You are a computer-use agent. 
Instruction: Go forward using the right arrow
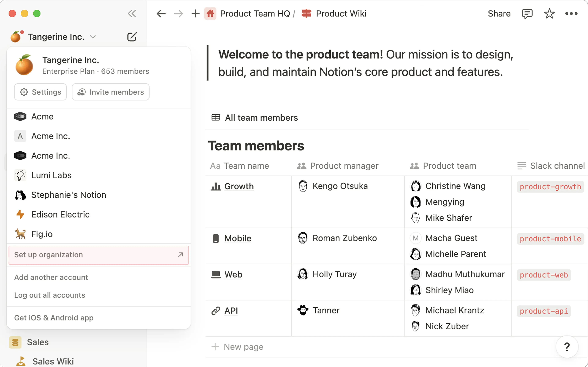(x=178, y=14)
